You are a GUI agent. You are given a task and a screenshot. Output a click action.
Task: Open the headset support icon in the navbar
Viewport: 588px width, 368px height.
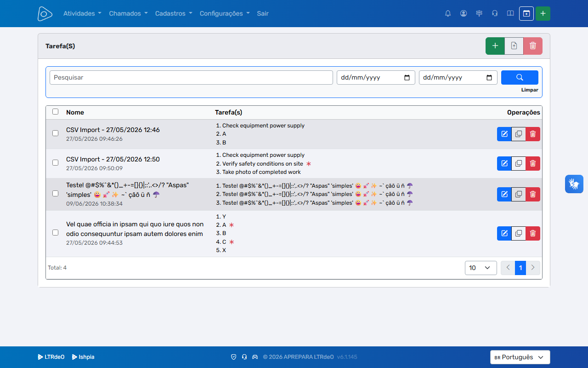coord(495,13)
